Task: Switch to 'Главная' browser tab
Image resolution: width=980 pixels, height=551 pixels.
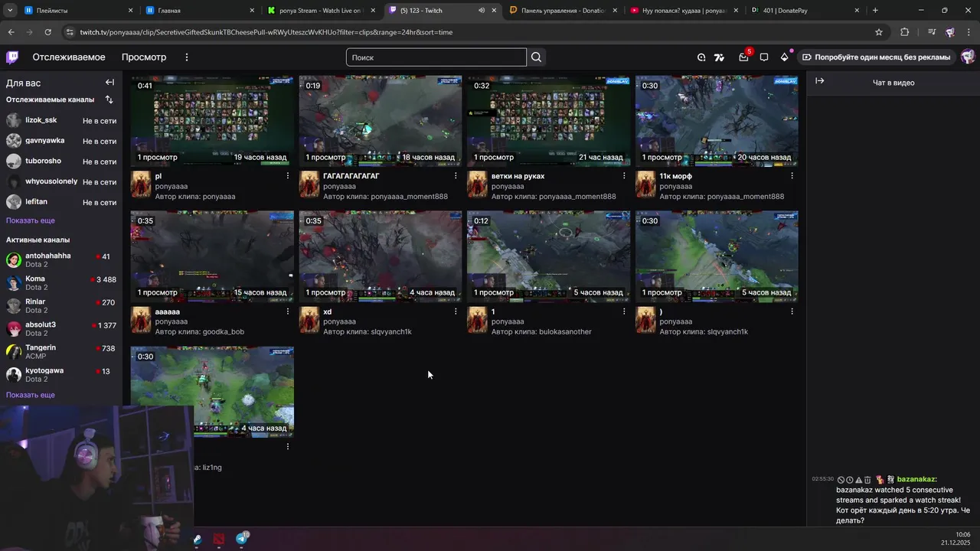Action: click(198, 11)
